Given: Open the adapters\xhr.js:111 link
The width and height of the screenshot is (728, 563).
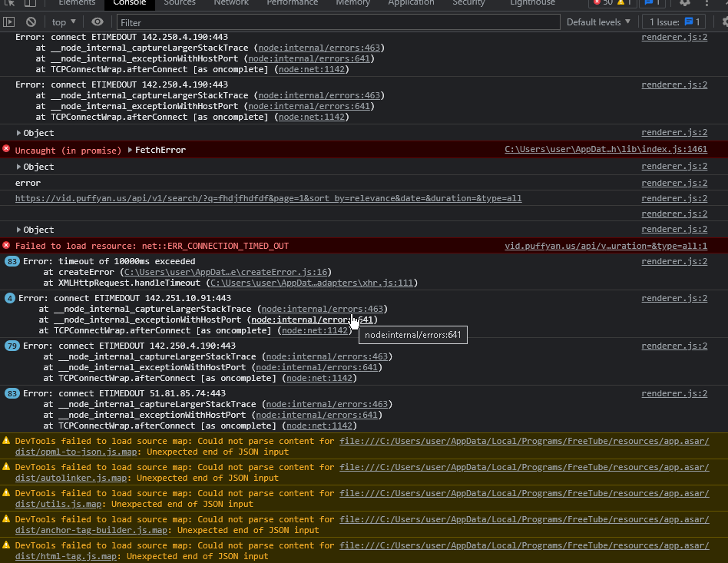Looking at the screenshot, I should click(312, 283).
